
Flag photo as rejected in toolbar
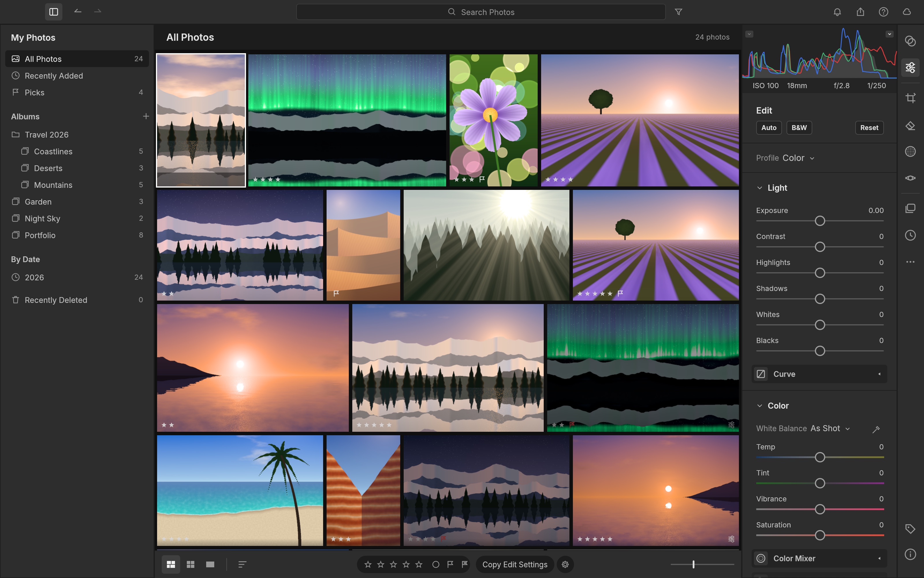click(464, 564)
